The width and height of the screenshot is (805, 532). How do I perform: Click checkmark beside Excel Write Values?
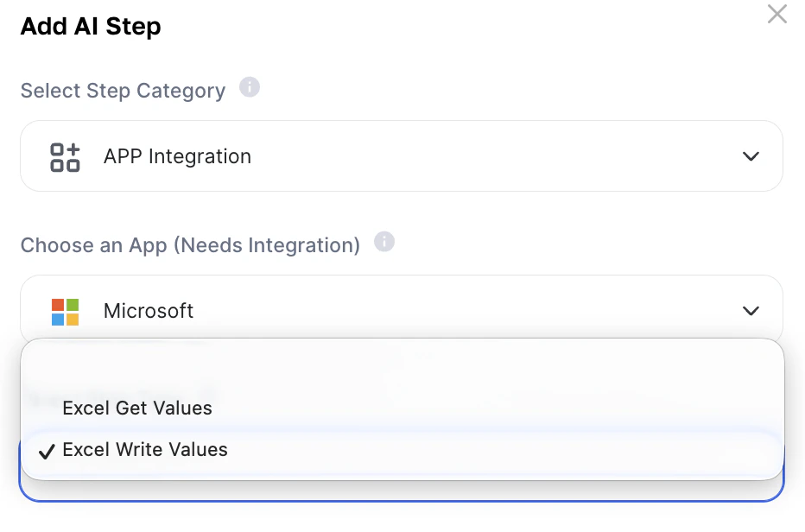(47, 451)
